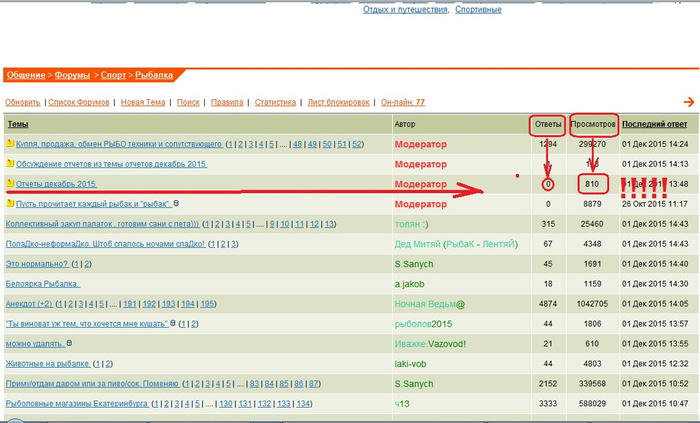Click folder icon beside 'Отчеты декабрь 2015'
Viewport: 700px width, 423px height.
10,184
